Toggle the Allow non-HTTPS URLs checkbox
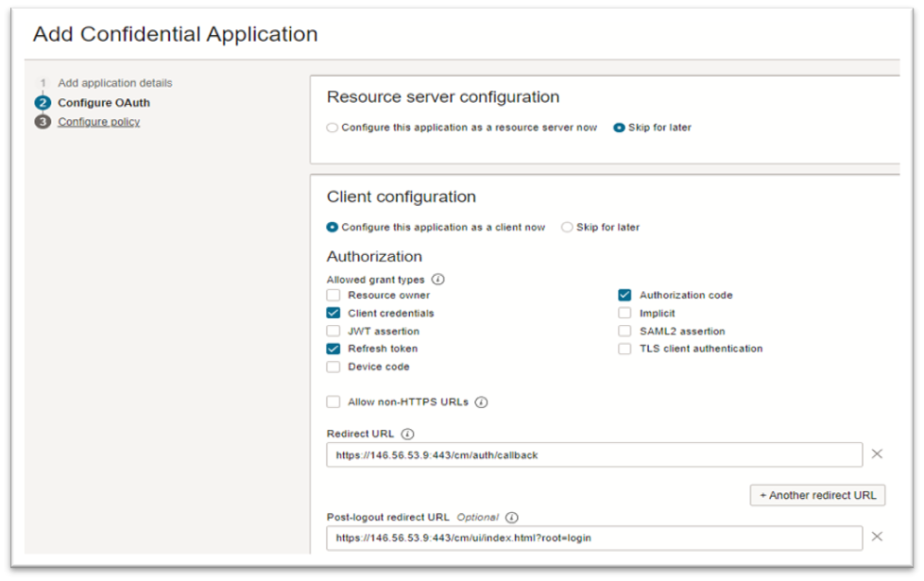The width and height of the screenshot is (924, 581). pyautogui.click(x=334, y=402)
